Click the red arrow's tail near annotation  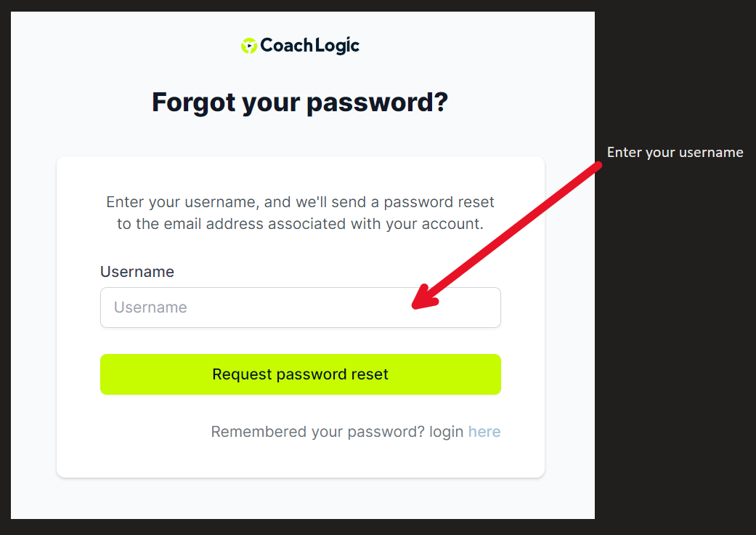pos(596,167)
